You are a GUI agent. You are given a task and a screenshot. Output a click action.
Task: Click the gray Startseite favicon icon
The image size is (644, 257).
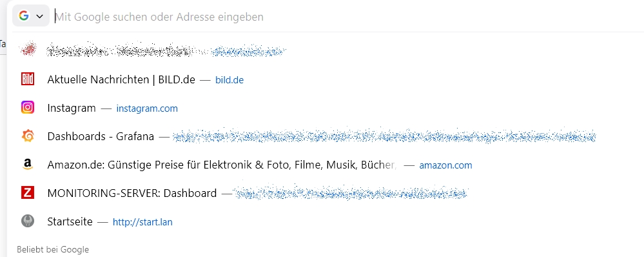point(28,221)
